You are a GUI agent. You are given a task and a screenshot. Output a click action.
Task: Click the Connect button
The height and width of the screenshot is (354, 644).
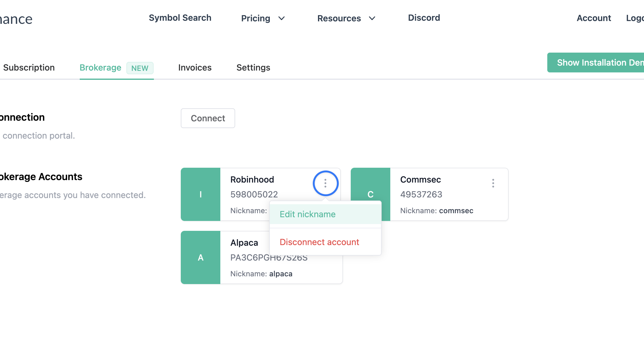click(x=208, y=118)
